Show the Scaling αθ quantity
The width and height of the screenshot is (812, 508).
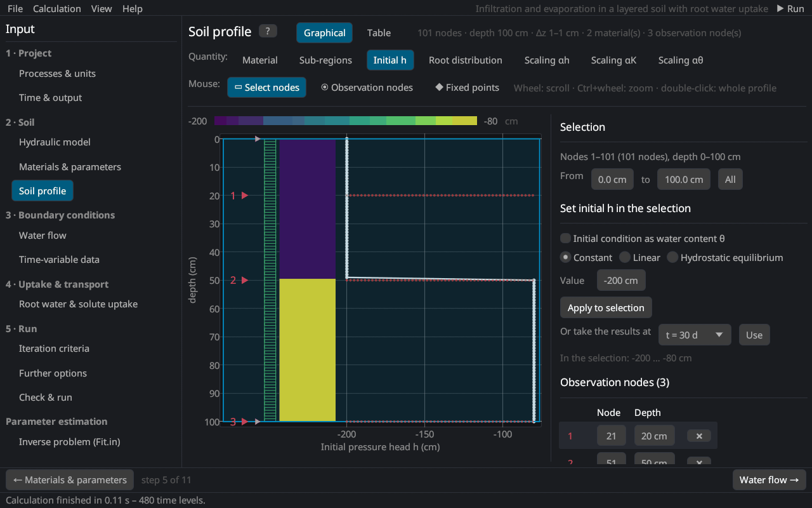pyautogui.click(x=681, y=60)
